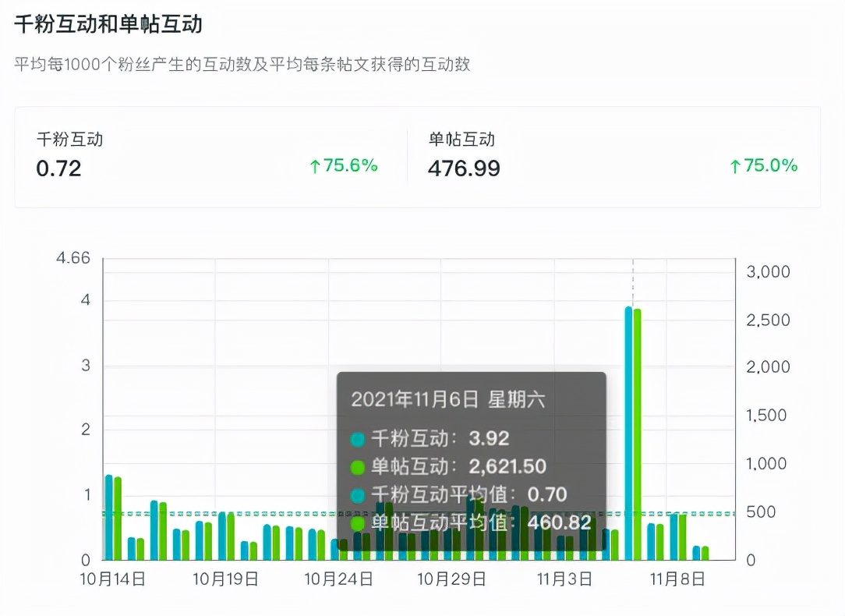This screenshot has width=845, height=616.
Task: Click the green up arrow beside 75.6%
Action: click(316, 165)
